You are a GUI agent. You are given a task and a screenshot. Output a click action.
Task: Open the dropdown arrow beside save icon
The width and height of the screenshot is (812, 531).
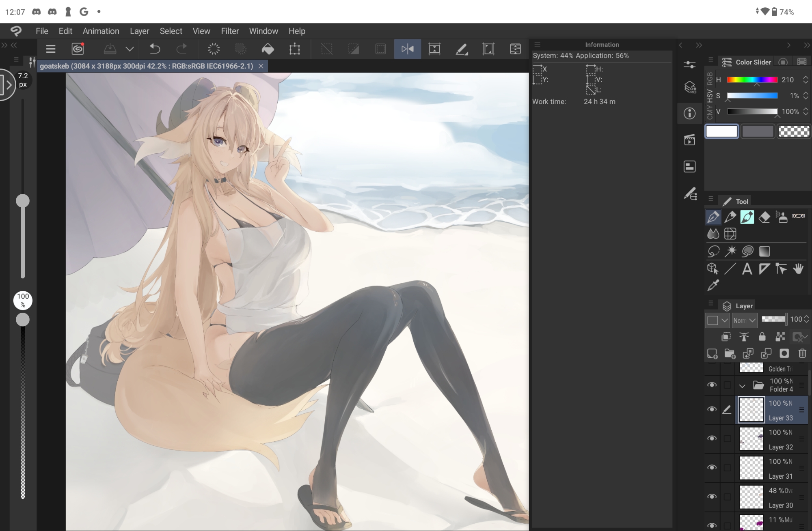130,49
